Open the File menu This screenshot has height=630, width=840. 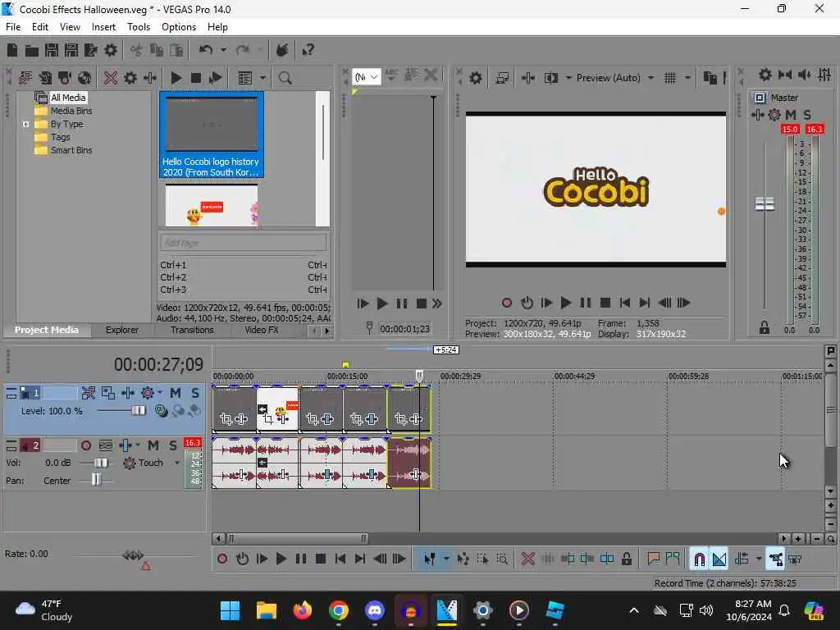(13, 27)
